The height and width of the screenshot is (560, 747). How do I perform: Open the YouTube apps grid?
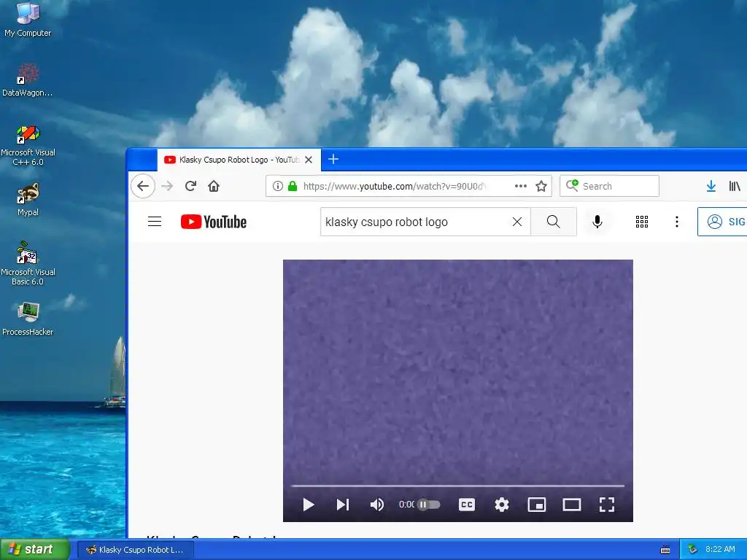click(x=642, y=222)
